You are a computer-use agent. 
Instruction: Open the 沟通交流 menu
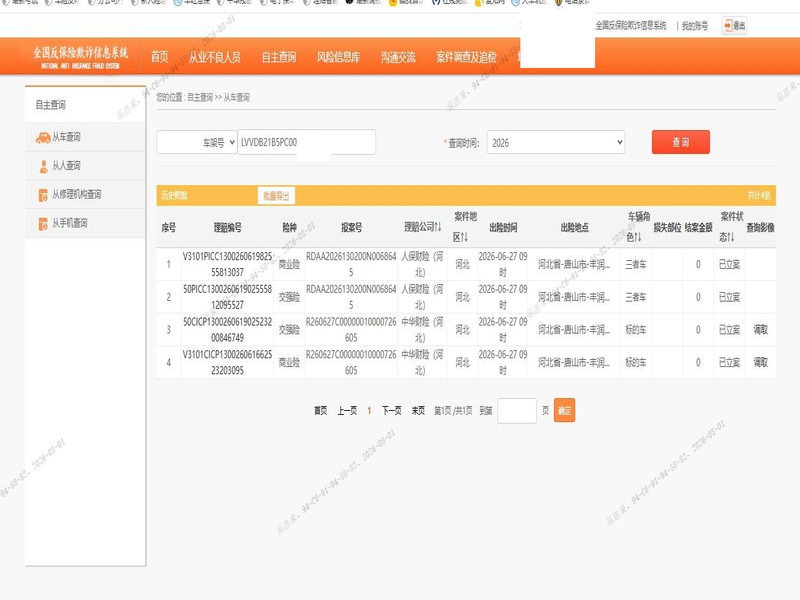(x=398, y=57)
